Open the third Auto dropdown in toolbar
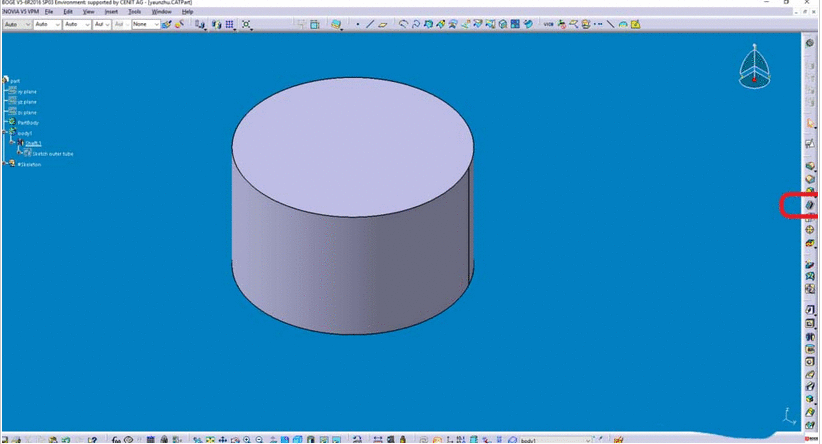This screenshot has width=822, height=444. (x=77, y=24)
